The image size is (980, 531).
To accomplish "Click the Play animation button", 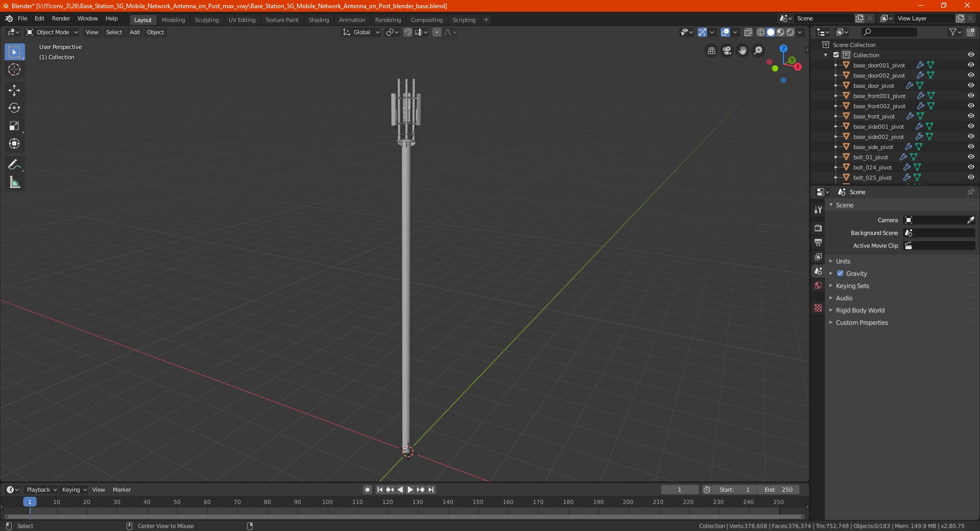I will [x=410, y=490].
